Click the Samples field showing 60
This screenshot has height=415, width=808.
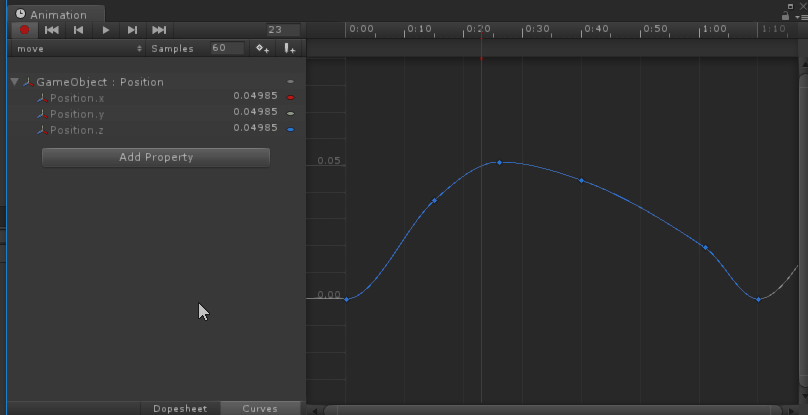click(227, 48)
